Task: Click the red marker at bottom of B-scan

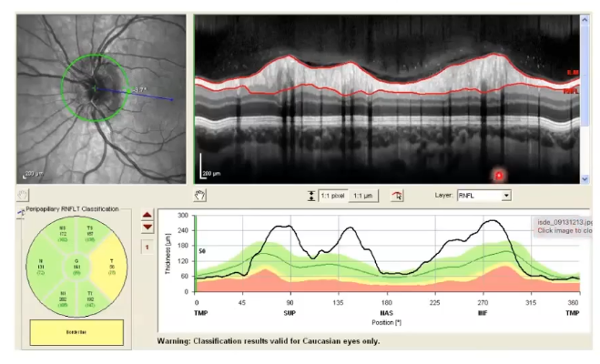Action: pyautogui.click(x=499, y=176)
